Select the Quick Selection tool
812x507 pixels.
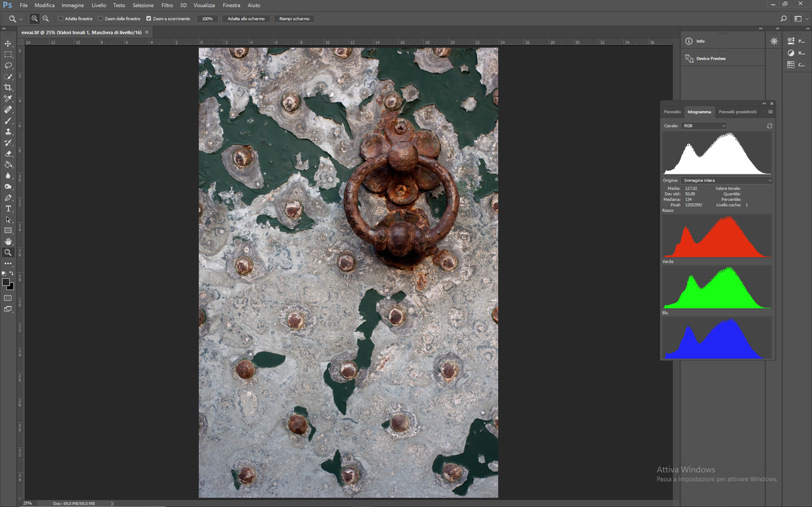[8, 76]
